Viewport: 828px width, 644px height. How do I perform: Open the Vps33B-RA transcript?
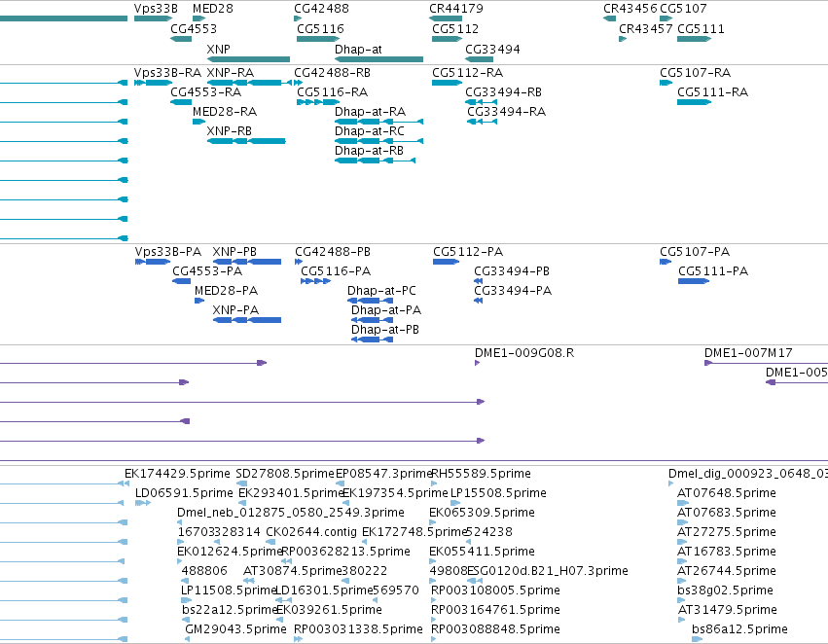153,83
